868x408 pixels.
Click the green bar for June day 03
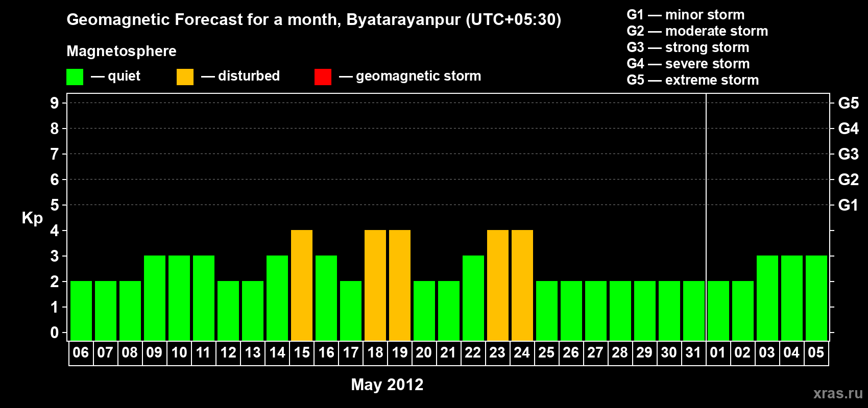coord(767,298)
